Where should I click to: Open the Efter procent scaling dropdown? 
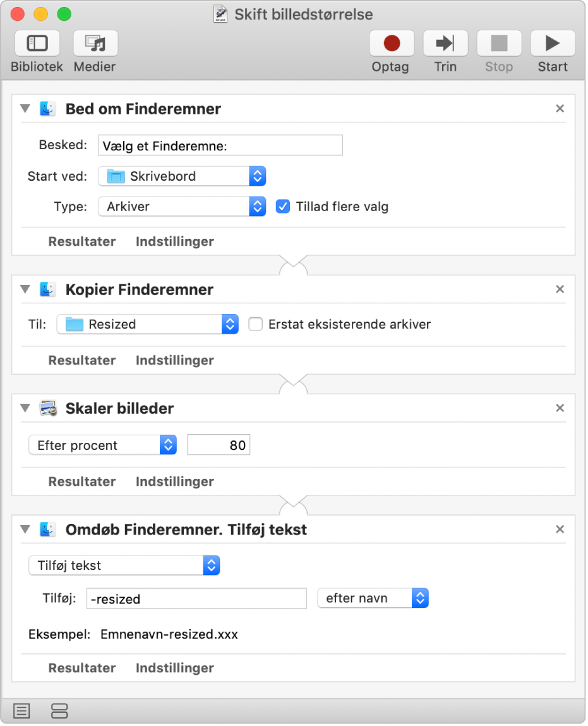102,445
